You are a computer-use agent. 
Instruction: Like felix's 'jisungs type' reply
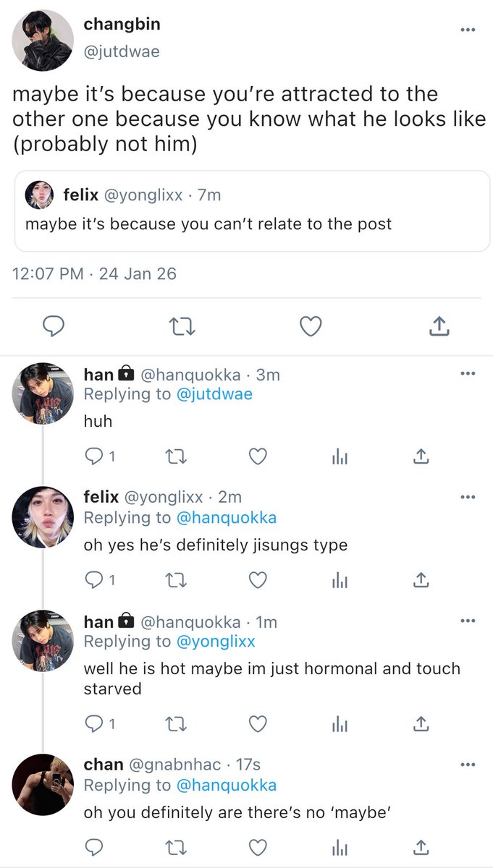[258, 579]
